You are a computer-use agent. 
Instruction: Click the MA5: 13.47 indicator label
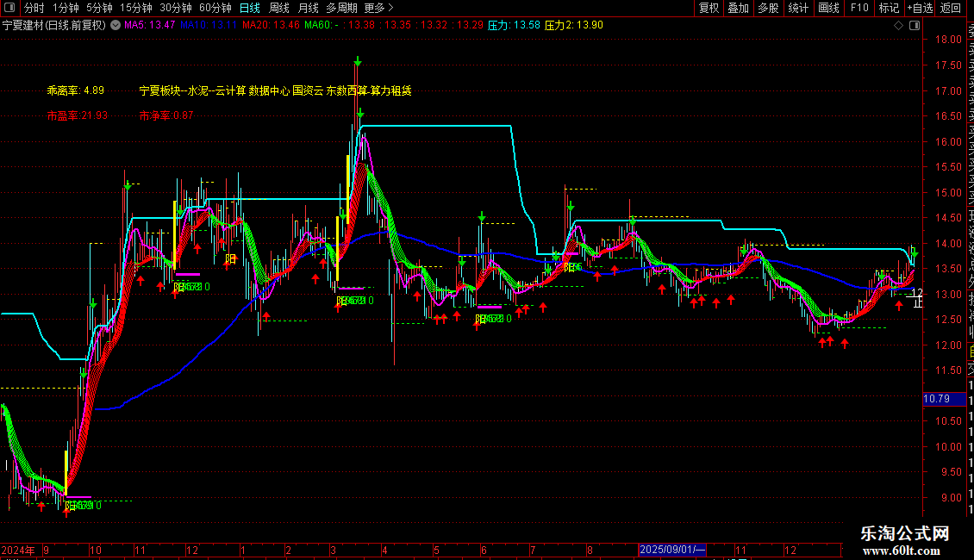coord(150,25)
